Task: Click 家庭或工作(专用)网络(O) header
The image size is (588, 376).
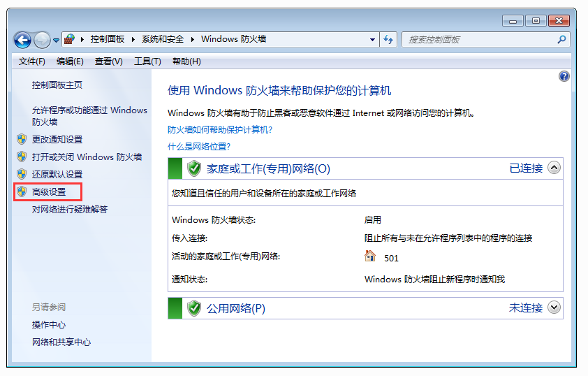Action: [268, 168]
